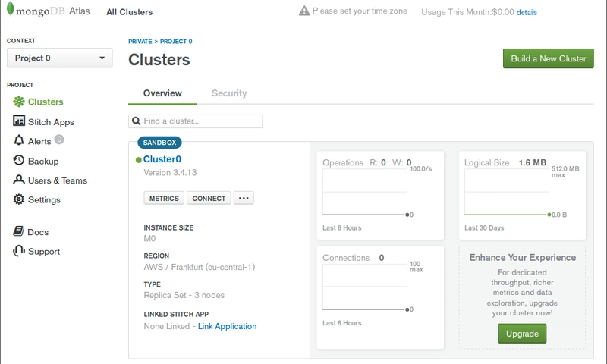Click the '1.6 MB' logical size value

click(533, 162)
